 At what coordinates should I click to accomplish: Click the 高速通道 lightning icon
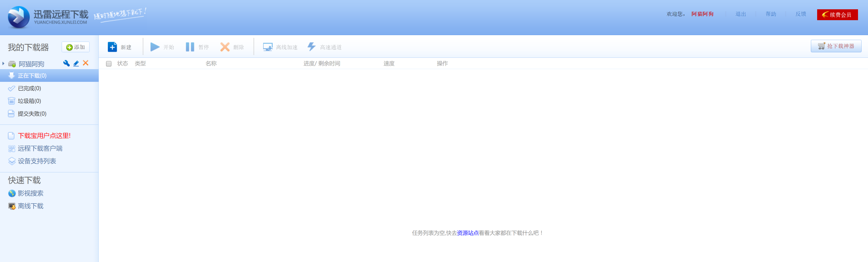tap(311, 47)
